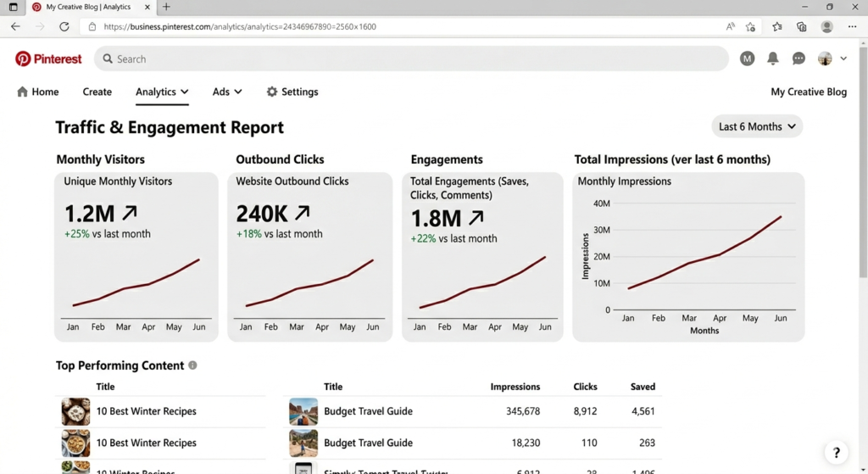Click the search magnifier icon

point(108,59)
